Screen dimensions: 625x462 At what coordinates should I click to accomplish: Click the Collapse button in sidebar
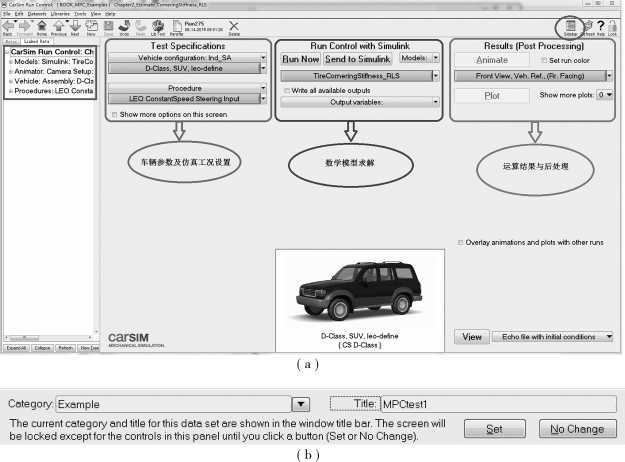42,348
